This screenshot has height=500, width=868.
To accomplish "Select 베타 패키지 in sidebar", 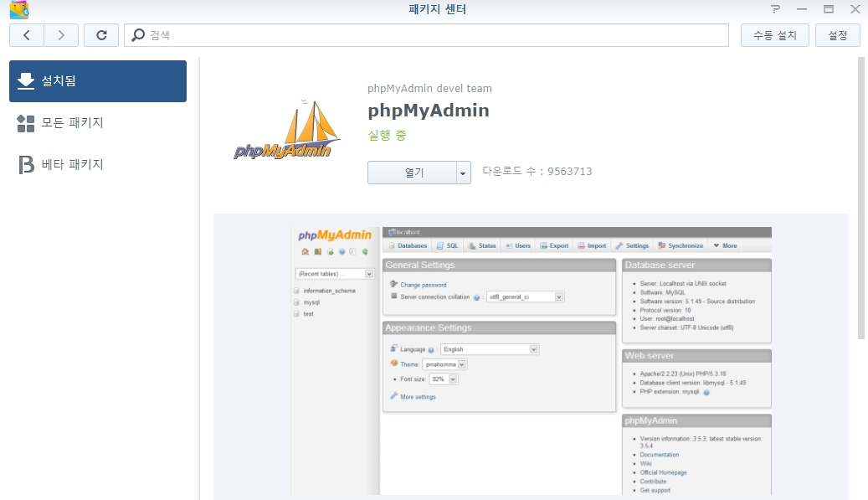I will pos(98,164).
